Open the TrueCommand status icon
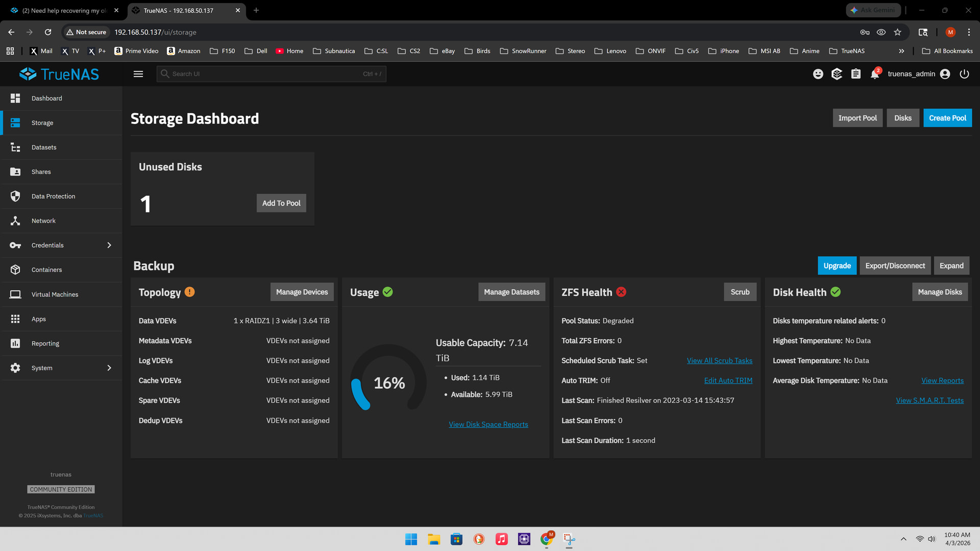 tap(837, 74)
